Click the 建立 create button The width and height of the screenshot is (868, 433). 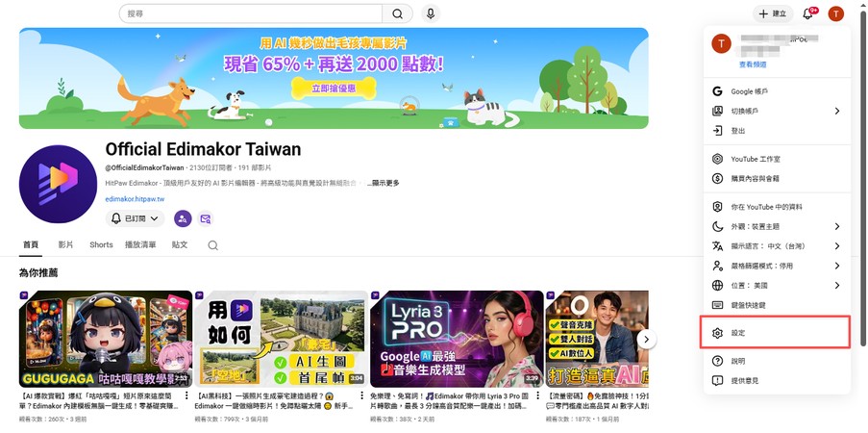[x=773, y=13]
